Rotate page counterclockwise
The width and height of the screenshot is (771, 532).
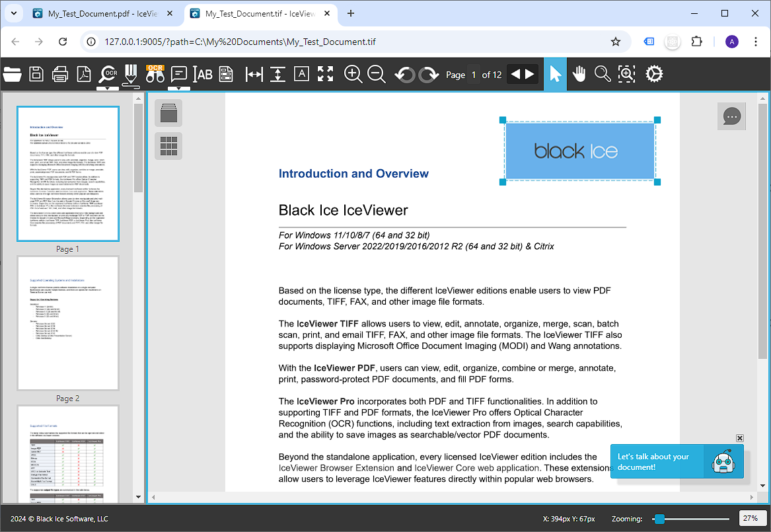405,75
